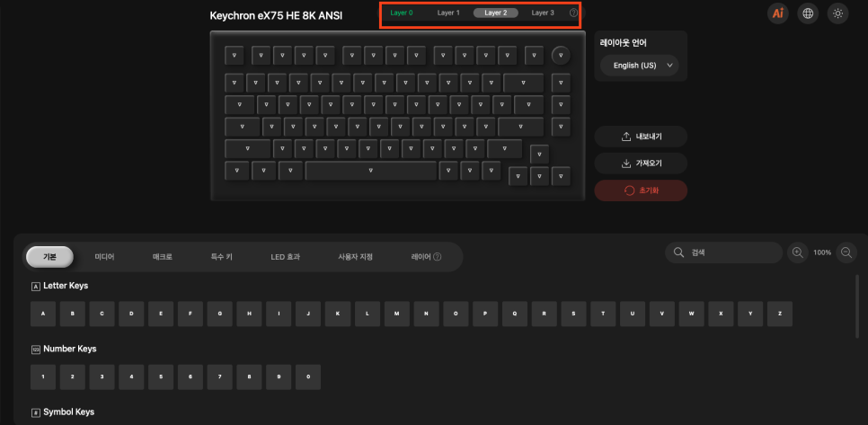Select the 기본 tab
The image size is (868, 425).
coord(49,257)
